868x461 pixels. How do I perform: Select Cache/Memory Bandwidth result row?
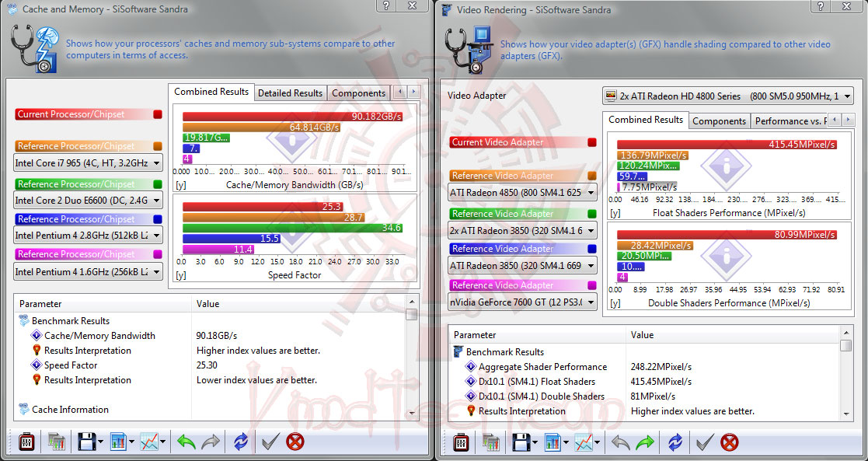[99, 335]
